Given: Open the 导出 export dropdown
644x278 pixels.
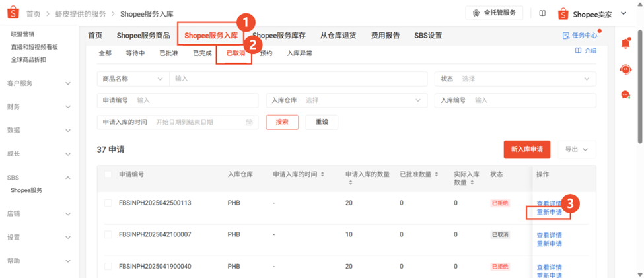Looking at the screenshot, I should [577, 149].
